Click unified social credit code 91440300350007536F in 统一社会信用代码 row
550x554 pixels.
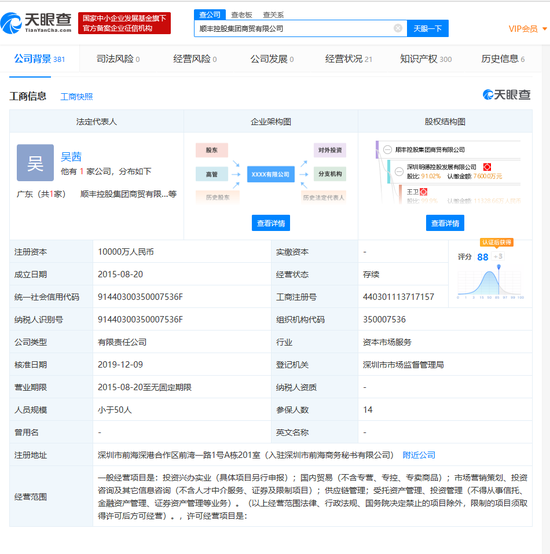coord(140,297)
